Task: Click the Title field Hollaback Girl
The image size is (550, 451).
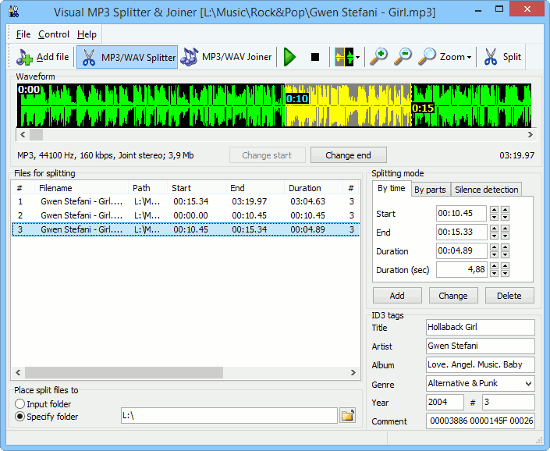Action: click(480, 327)
